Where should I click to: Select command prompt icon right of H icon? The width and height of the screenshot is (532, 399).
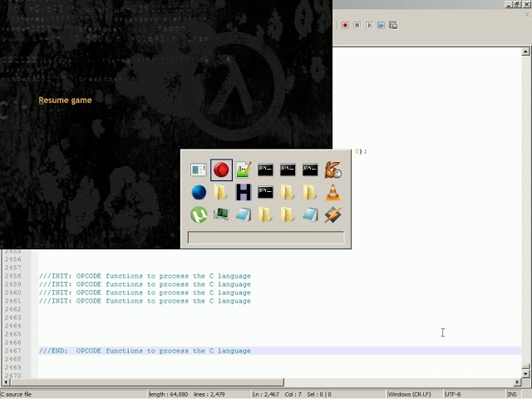click(x=265, y=192)
